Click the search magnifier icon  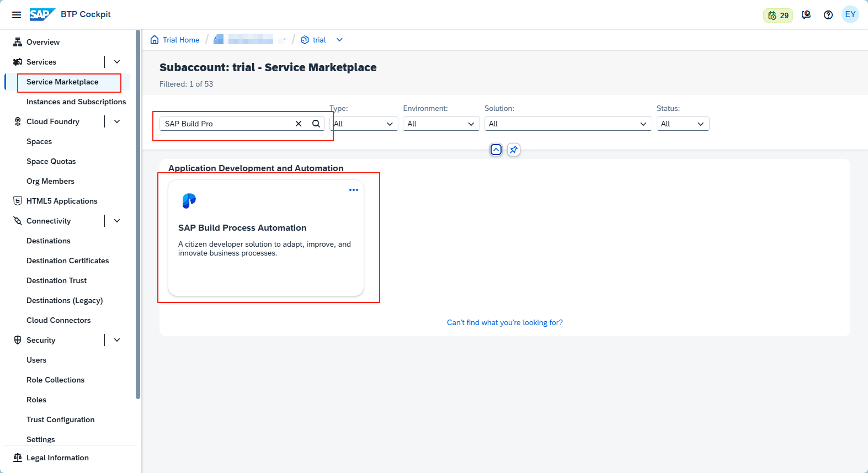pyautogui.click(x=316, y=124)
